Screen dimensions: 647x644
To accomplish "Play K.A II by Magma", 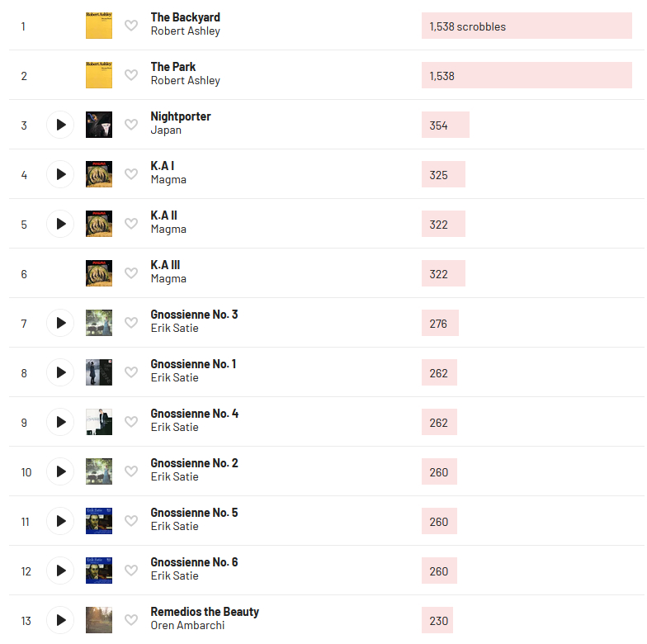I will coord(60,224).
